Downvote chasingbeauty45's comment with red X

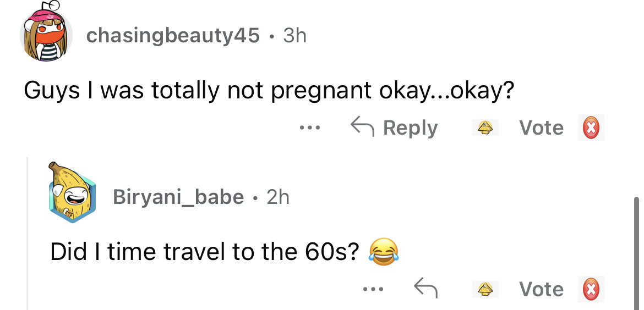[591, 128]
